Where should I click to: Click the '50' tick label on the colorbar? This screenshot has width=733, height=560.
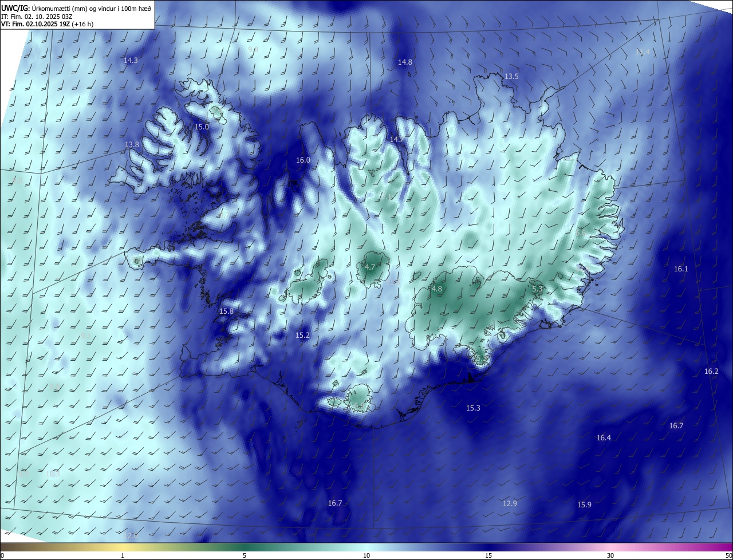click(x=728, y=555)
